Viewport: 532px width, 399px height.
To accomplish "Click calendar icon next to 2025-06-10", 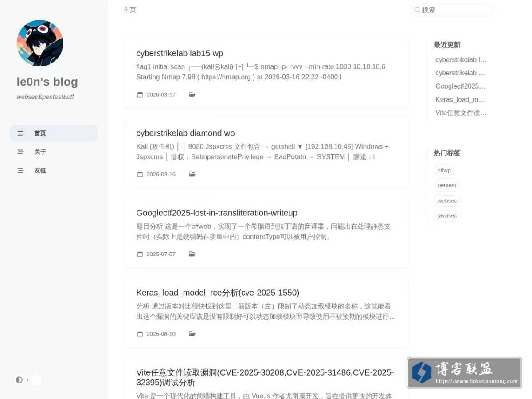I will [140, 334].
